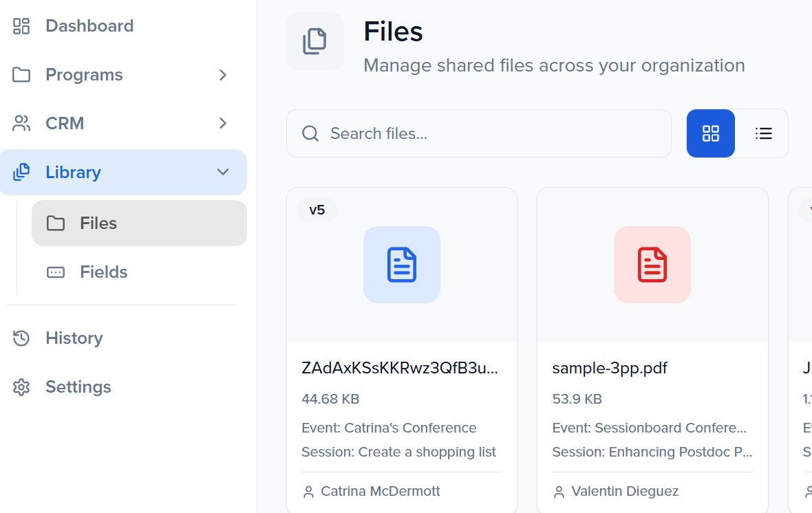Viewport: 812px width, 513px height.
Task: Go to the History menu item
Action: click(74, 338)
